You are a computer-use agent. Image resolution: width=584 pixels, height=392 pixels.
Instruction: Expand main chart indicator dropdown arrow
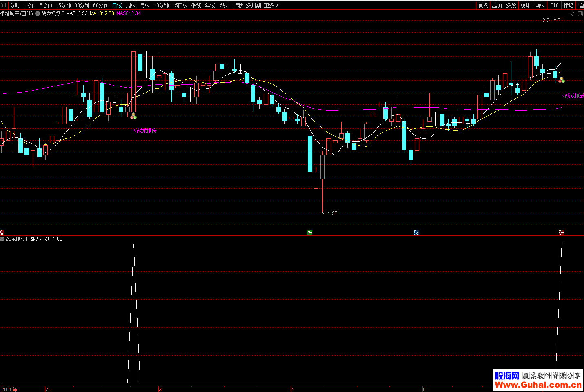pyautogui.click(x=38, y=13)
